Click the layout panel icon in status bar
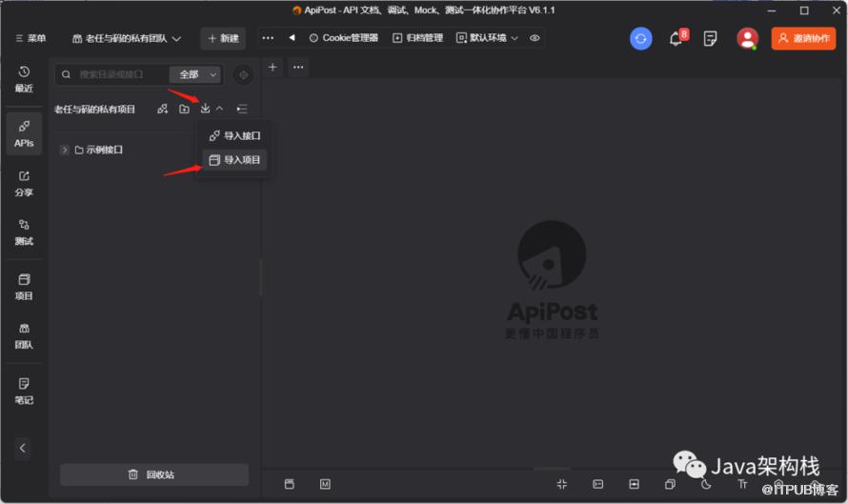This screenshot has width=848, height=504. click(x=634, y=484)
